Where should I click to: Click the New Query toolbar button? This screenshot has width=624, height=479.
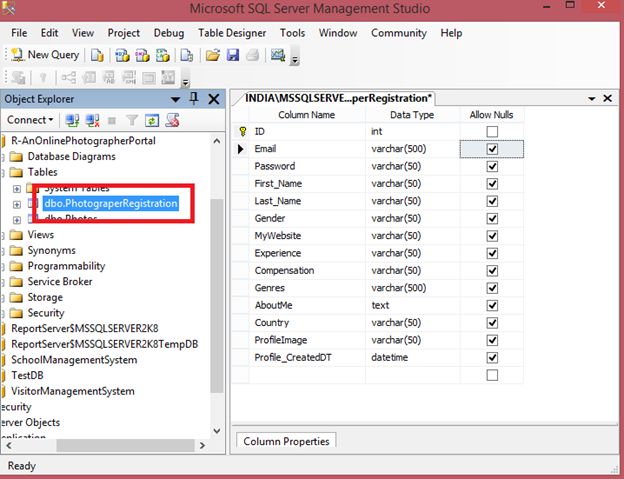pos(45,55)
